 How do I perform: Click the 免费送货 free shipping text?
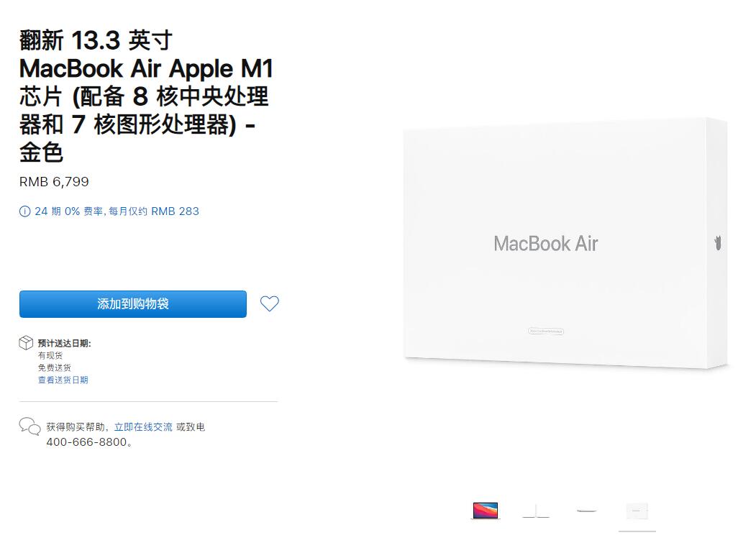(x=55, y=367)
